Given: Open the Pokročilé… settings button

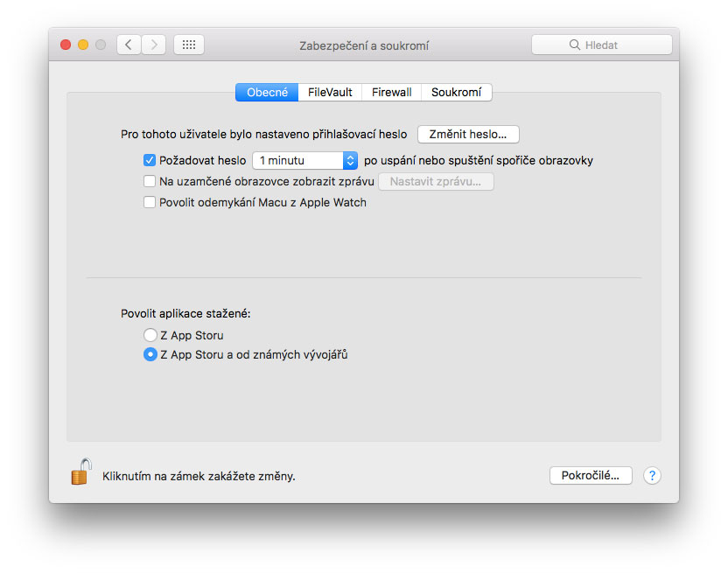Looking at the screenshot, I should (591, 476).
